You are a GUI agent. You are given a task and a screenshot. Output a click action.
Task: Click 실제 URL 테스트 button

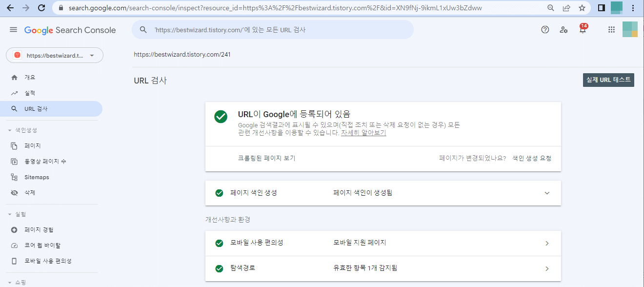coord(608,80)
